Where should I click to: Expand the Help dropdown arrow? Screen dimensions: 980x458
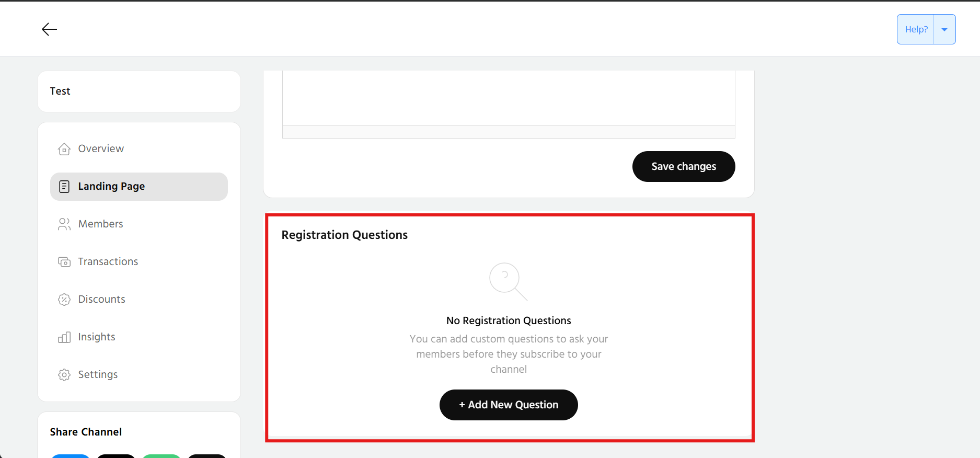(944, 30)
